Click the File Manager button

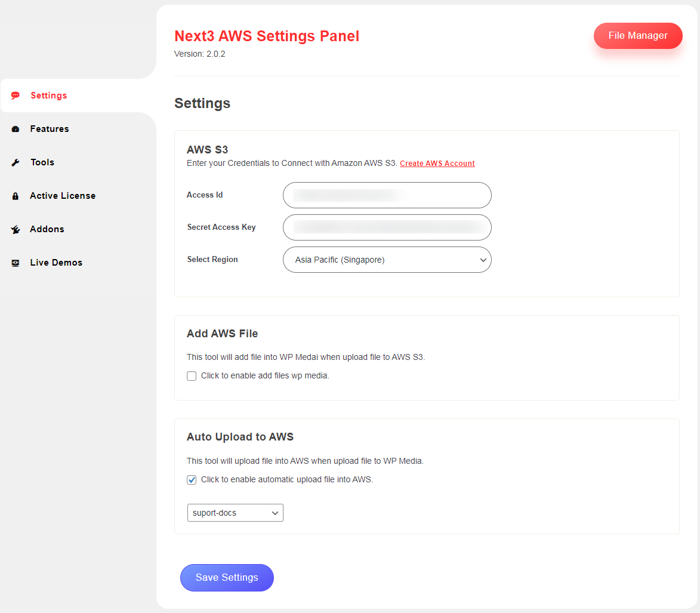click(x=638, y=36)
